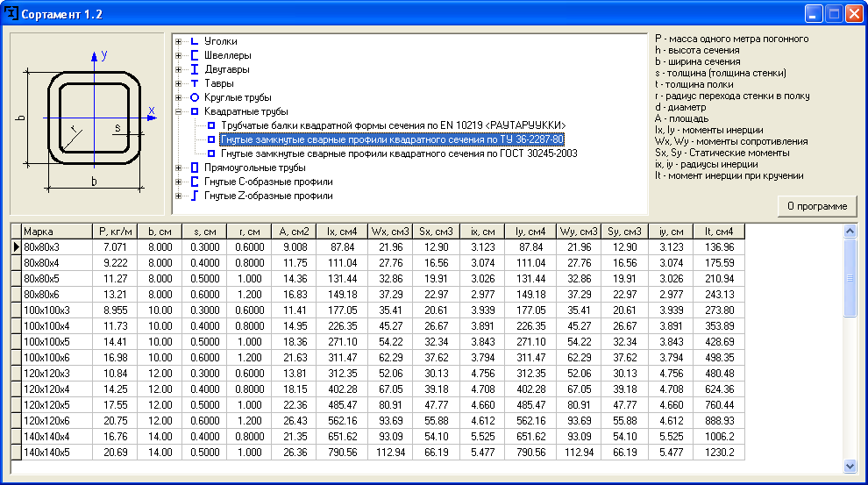
Task: Select the 120x120x4 profile row
Action: (378, 389)
